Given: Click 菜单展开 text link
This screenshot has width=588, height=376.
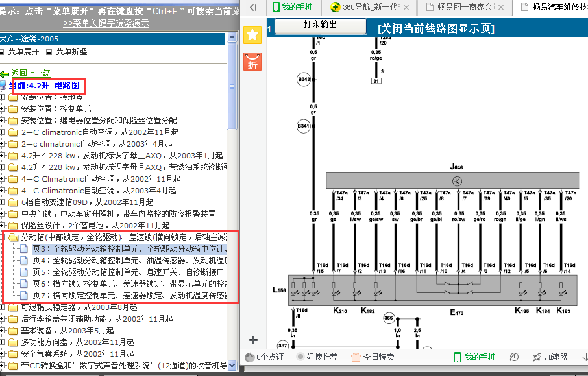Looking at the screenshot, I should click(23, 52).
